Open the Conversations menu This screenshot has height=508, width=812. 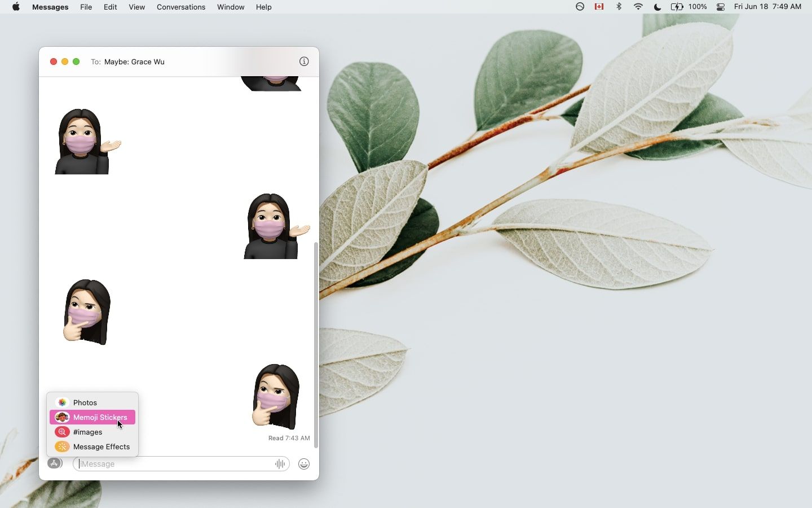[180, 7]
